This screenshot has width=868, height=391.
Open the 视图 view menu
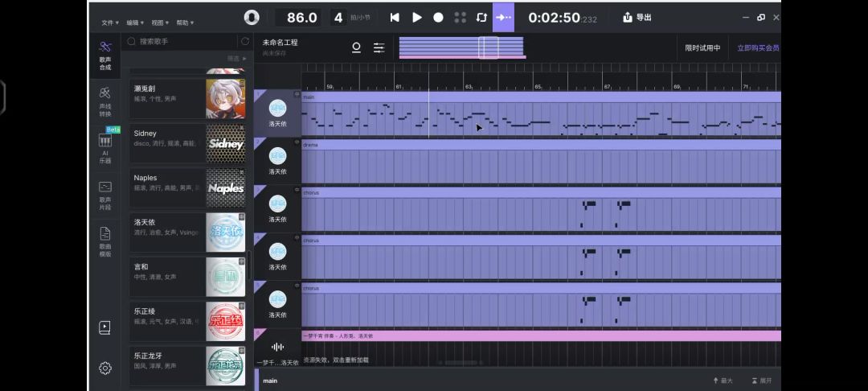[160, 23]
